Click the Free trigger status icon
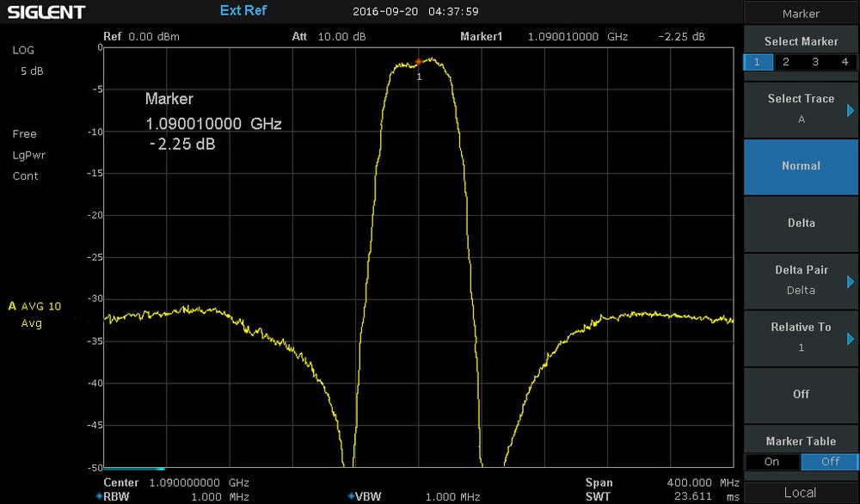The width and height of the screenshot is (860, 504). (x=24, y=134)
